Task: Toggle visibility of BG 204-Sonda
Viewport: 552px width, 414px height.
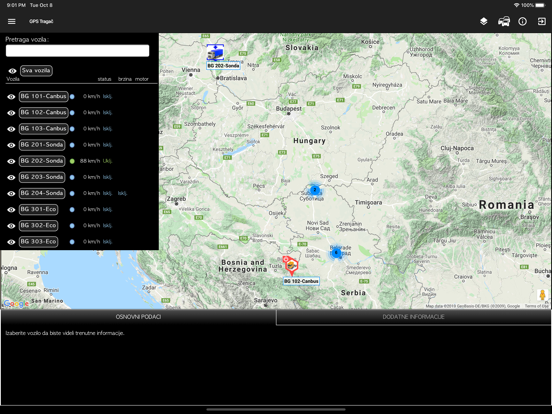Action: [11, 193]
